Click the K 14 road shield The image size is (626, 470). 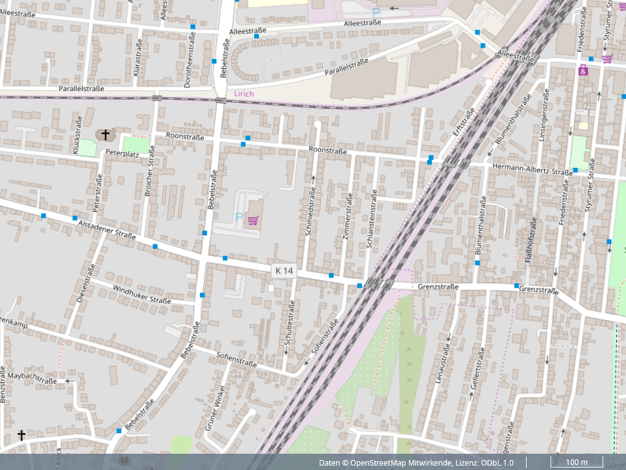click(285, 271)
